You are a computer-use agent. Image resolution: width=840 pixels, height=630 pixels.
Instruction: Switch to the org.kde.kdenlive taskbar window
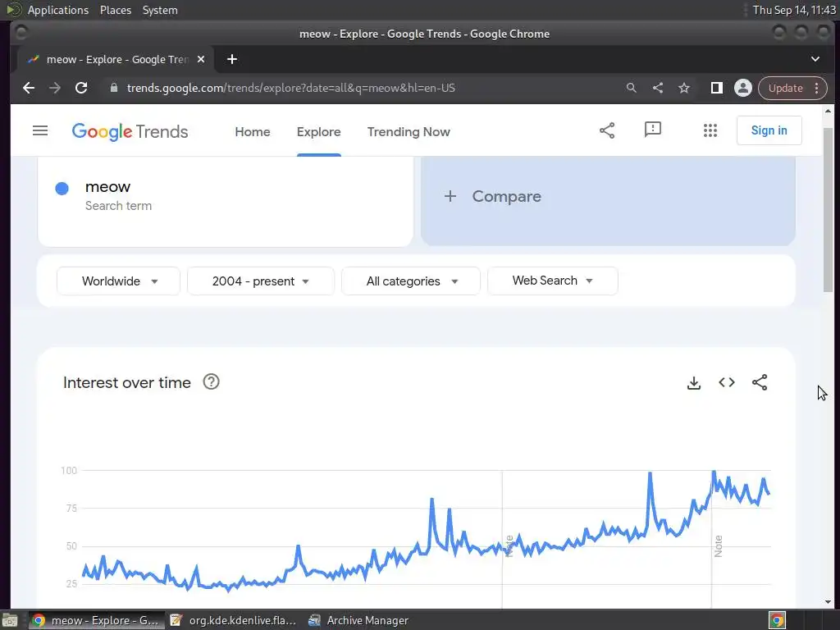click(x=234, y=620)
